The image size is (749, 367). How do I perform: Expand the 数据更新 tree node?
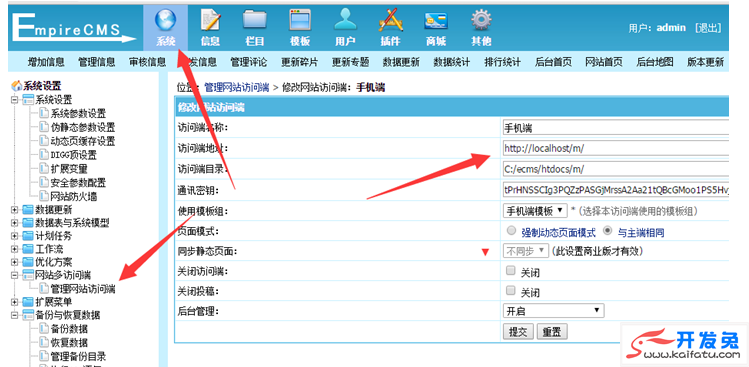tap(15, 209)
